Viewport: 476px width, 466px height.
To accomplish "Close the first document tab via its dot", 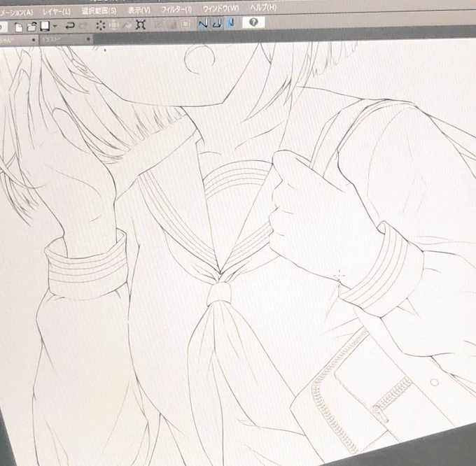I will (x=34, y=40).
